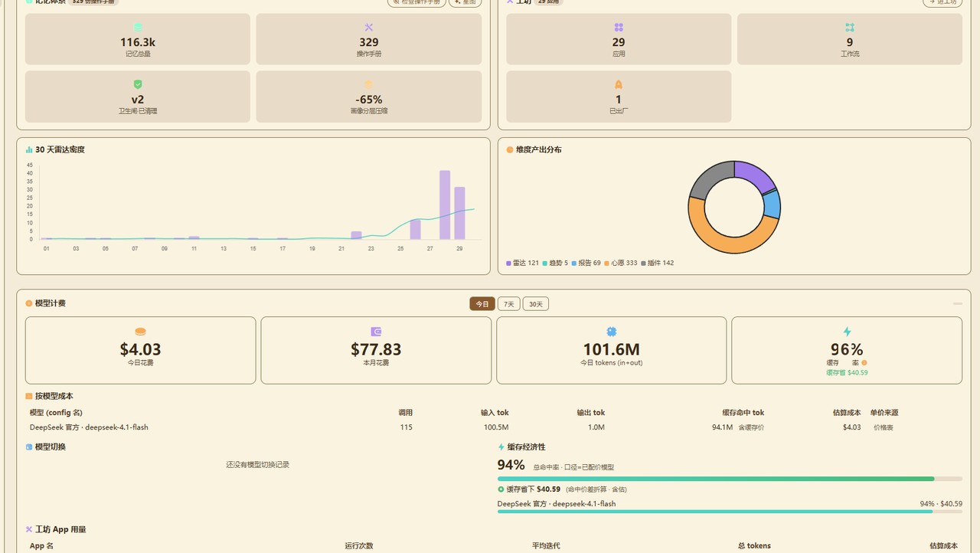
Task: Click the 运行次数 column header
Action: [359, 546]
